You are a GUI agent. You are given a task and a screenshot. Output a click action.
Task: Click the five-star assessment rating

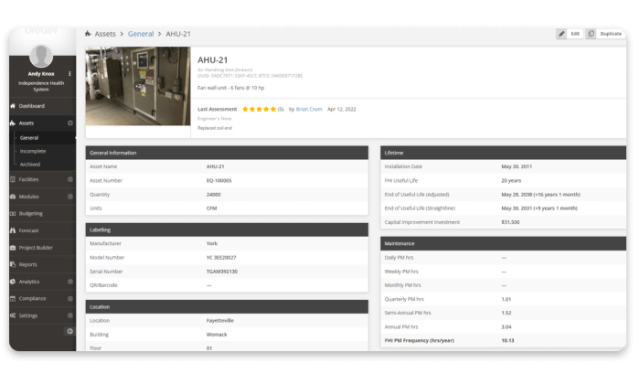coord(259,109)
